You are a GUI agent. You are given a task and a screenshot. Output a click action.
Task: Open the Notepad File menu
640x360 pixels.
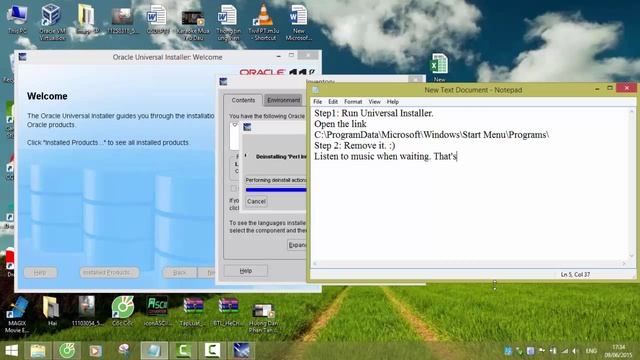318,102
